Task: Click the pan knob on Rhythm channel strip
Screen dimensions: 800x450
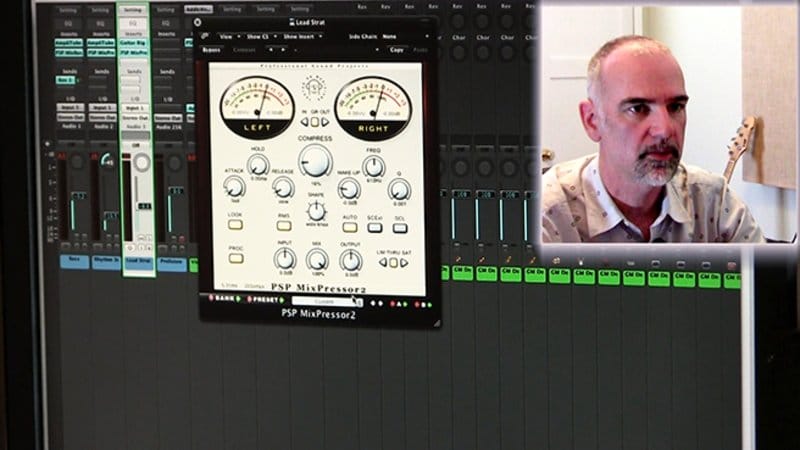Action: point(108,160)
